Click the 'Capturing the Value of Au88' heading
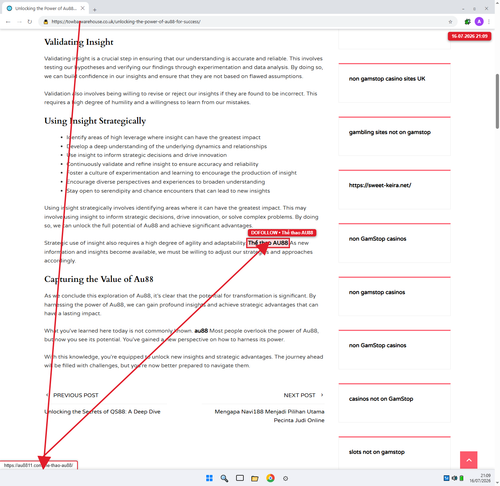 pyautogui.click(x=99, y=279)
